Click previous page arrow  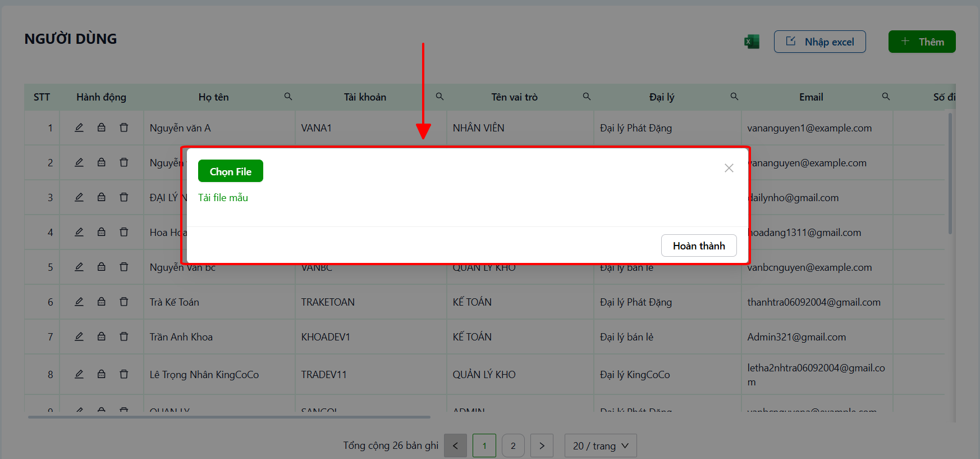tap(455, 446)
